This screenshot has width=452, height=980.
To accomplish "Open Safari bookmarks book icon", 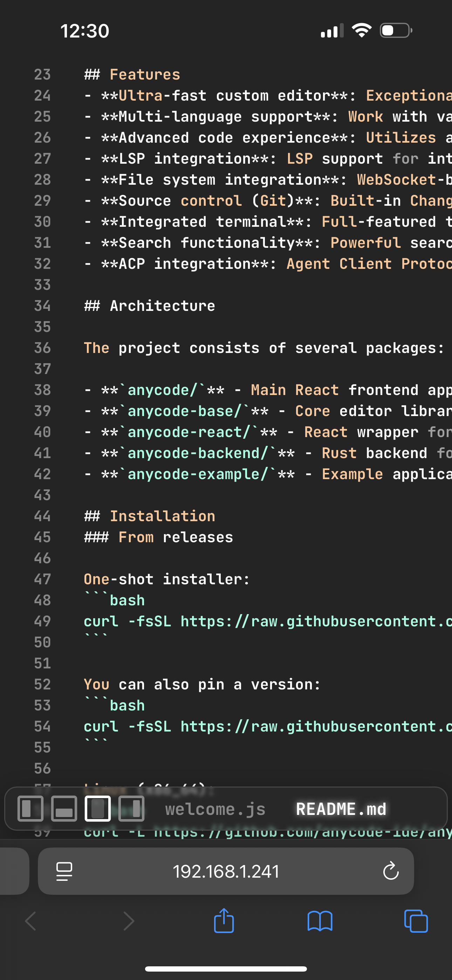I will pyautogui.click(x=320, y=921).
